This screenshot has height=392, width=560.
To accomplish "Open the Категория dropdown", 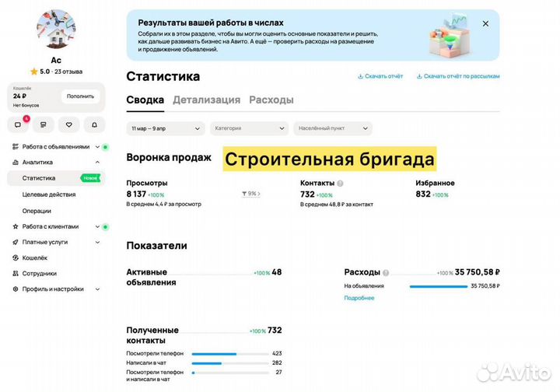I will coord(249,128).
